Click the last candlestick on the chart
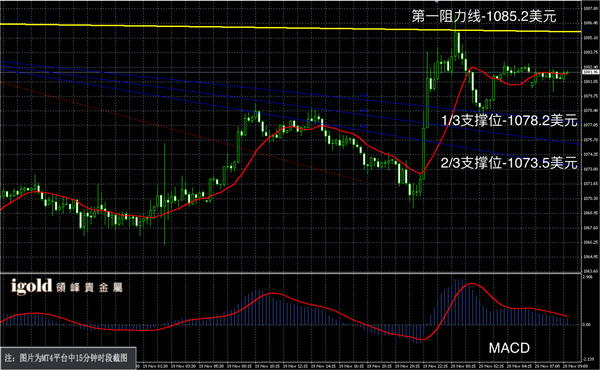This screenshot has height=370, width=600. pyautogui.click(x=567, y=73)
